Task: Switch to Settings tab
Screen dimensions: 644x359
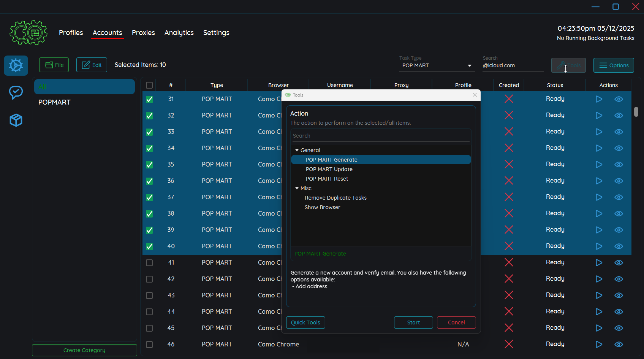Action: click(216, 33)
